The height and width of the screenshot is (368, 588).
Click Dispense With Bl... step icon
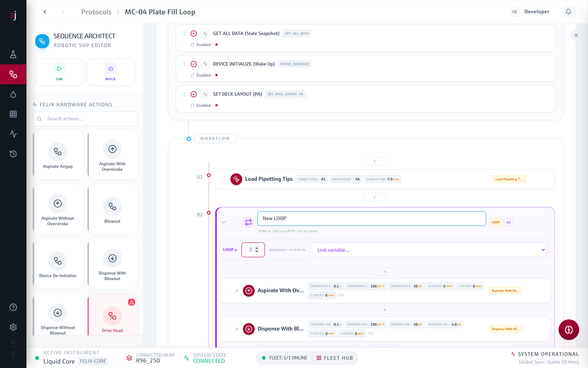point(249,329)
